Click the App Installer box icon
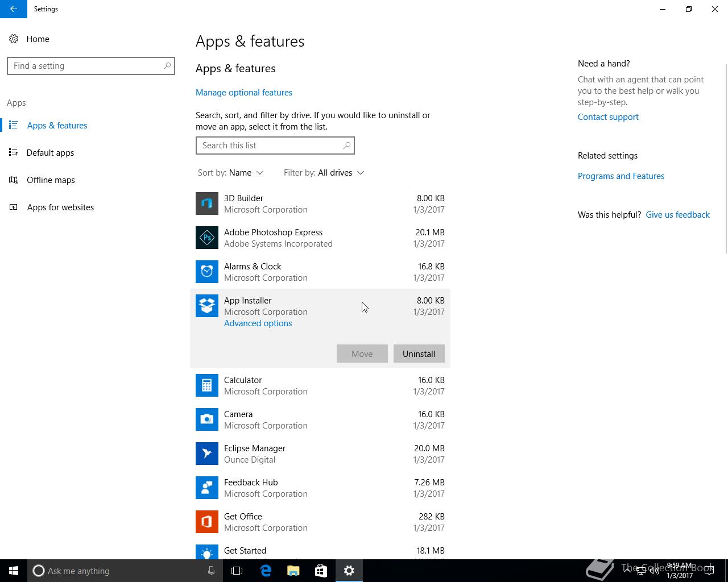The width and height of the screenshot is (728, 582). point(207,306)
